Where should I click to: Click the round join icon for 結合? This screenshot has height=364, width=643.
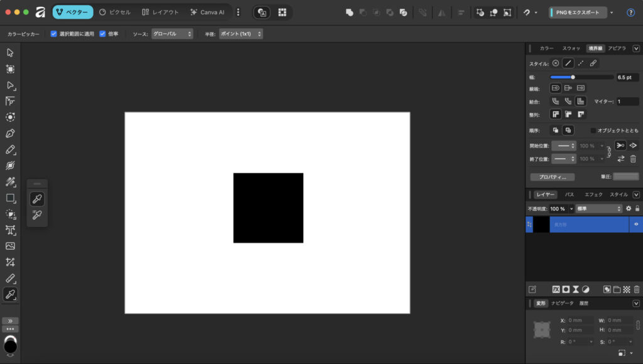pyautogui.click(x=555, y=100)
